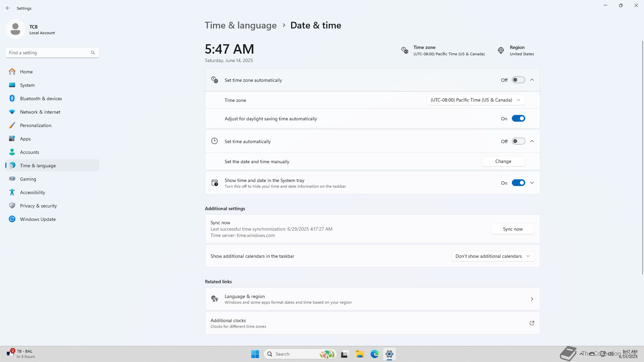Go to the Accessibility settings page
644x362 pixels.
pos(32,192)
